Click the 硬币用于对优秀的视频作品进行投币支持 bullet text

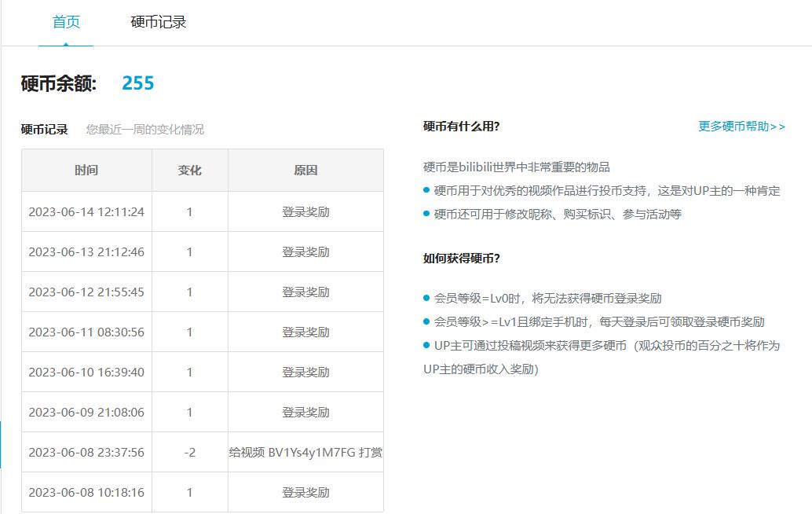pos(607,191)
